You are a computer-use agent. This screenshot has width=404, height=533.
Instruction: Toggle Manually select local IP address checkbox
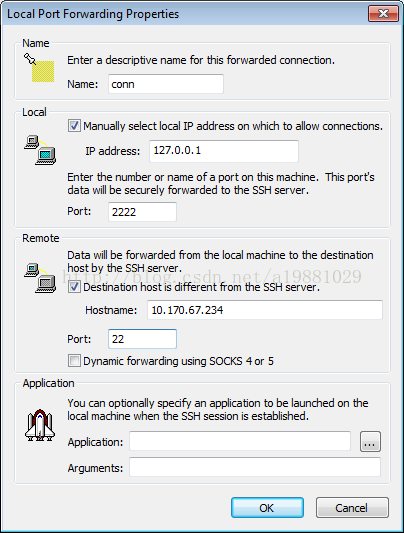[x=74, y=126]
